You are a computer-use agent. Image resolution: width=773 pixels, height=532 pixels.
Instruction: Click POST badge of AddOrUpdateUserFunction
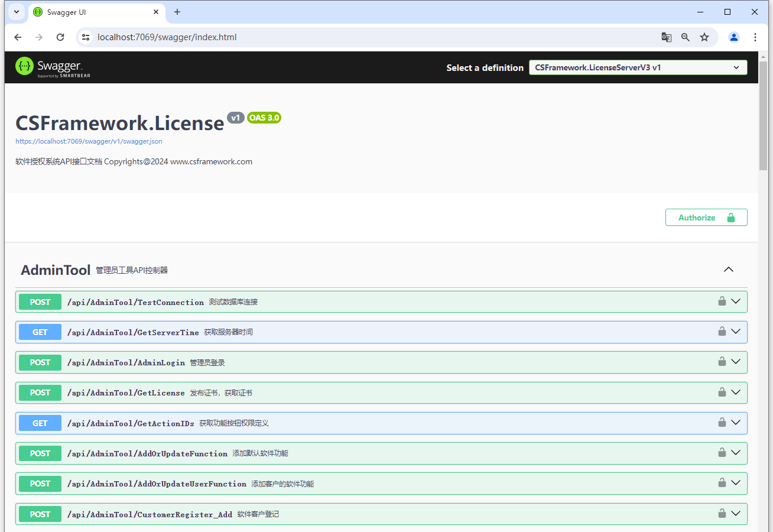tap(40, 484)
